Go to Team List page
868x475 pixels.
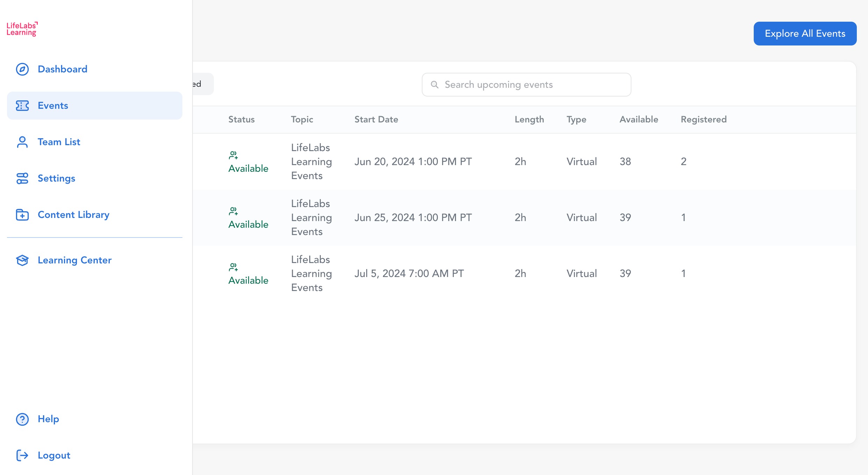(95, 142)
